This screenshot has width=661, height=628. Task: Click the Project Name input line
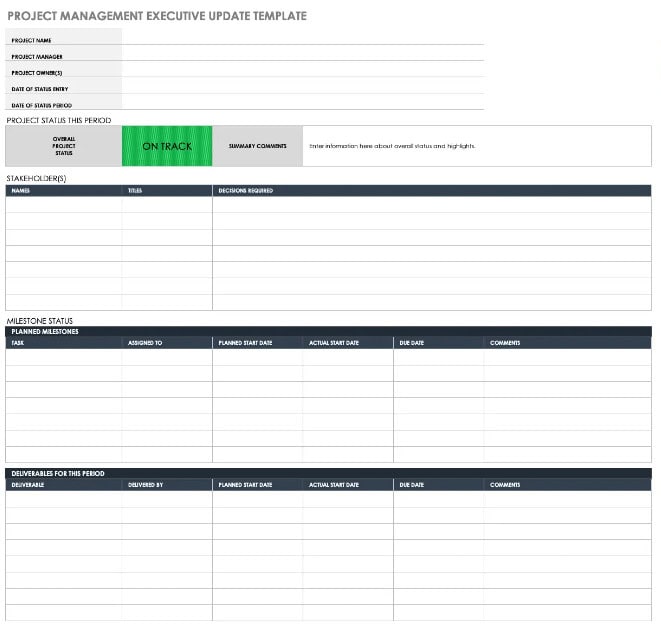(303, 37)
